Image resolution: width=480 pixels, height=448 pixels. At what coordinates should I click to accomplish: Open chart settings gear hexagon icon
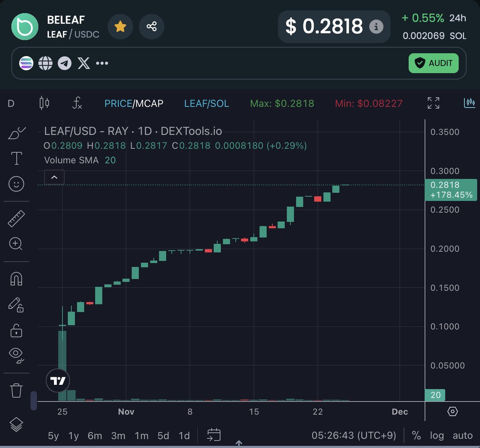(452, 412)
